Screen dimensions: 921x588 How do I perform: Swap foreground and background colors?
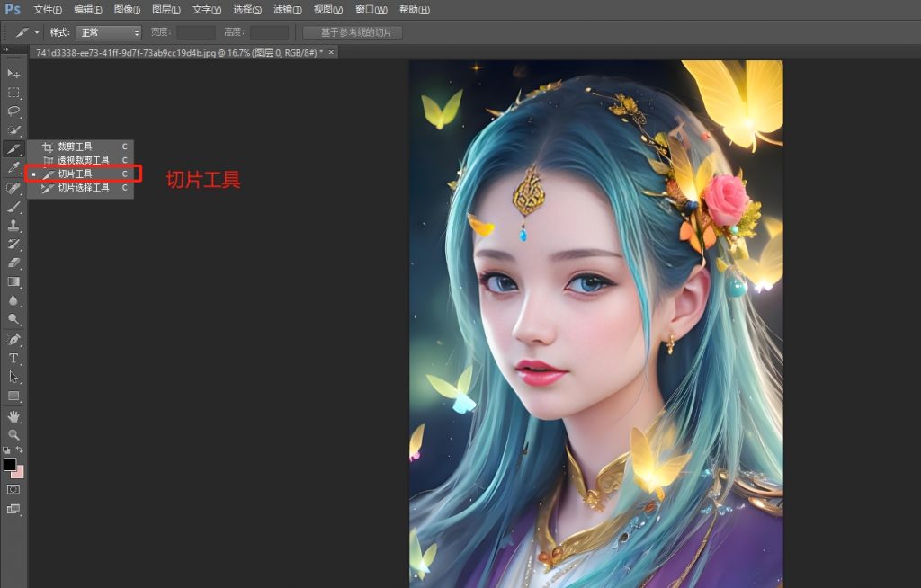[20, 450]
